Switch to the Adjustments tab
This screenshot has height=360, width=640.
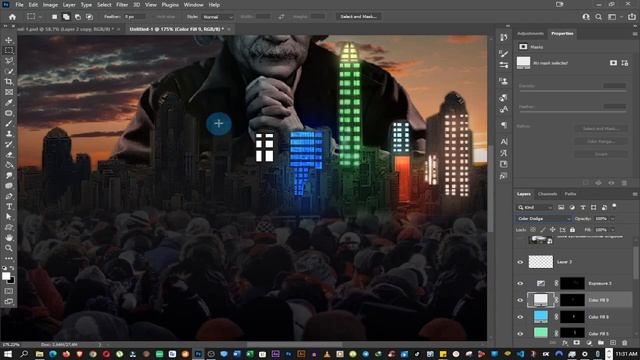(x=530, y=33)
